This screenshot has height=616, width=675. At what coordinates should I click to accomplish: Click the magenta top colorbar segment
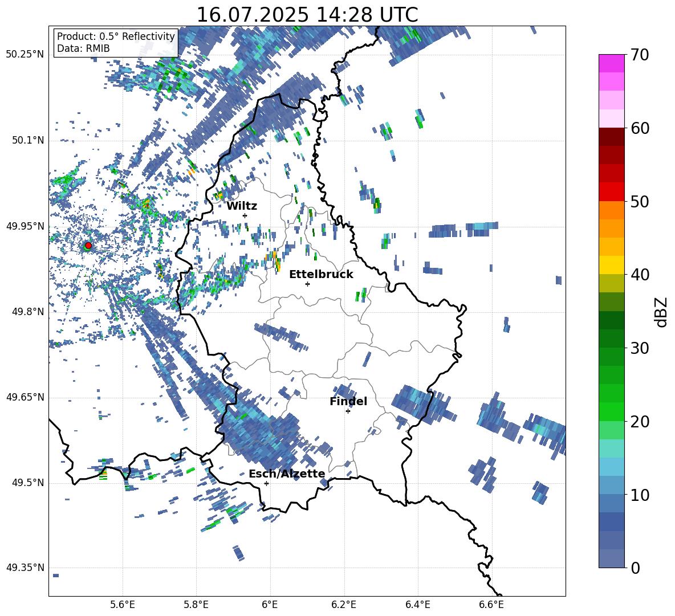[x=611, y=63]
